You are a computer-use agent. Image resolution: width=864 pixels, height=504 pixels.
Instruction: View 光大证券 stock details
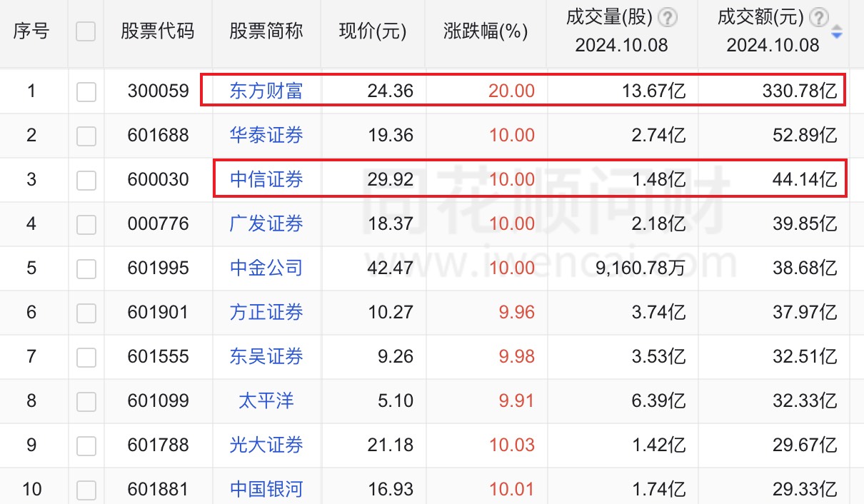coord(266,445)
